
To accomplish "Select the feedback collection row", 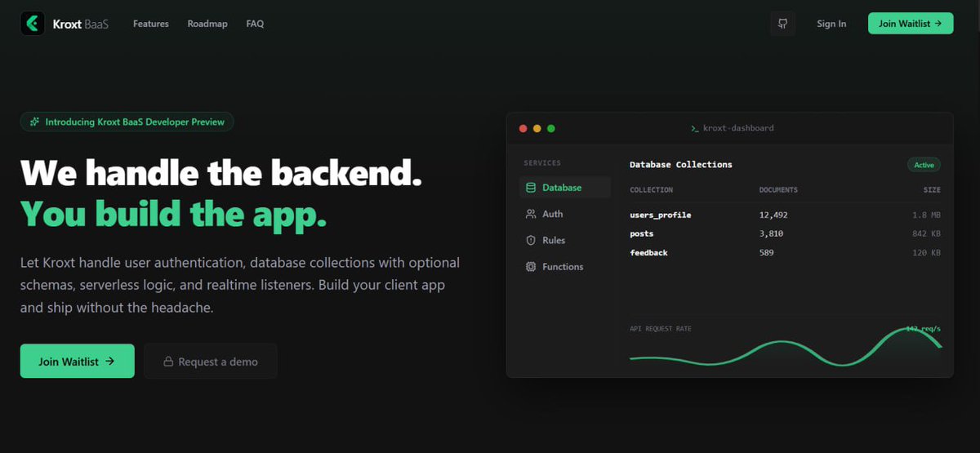I will click(785, 253).
